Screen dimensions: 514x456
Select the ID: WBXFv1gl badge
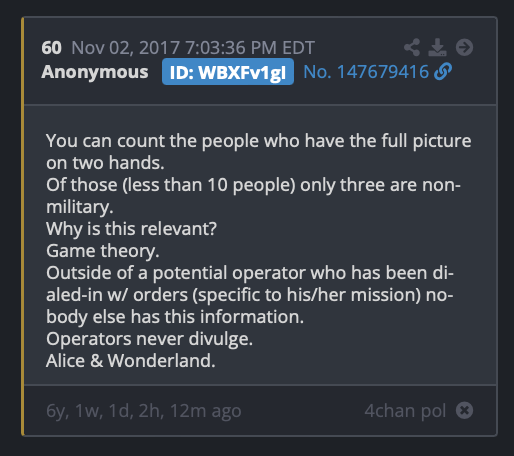tap(228, 72)
